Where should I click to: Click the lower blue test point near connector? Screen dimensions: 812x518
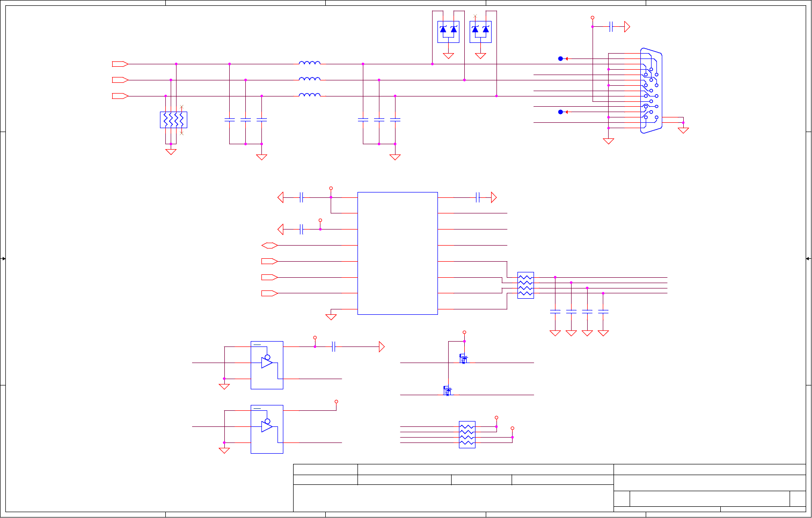[x=560, y=112]
